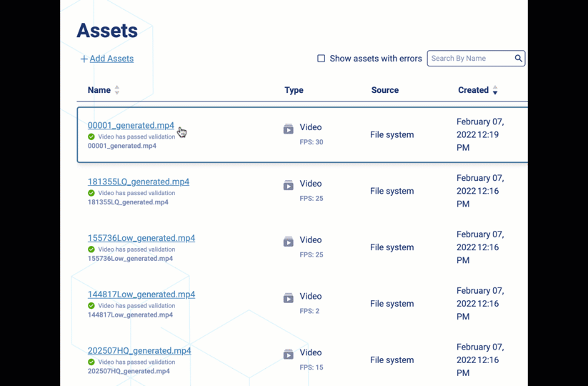Click green validation check for 00001_generated.mp4
The image size is (588, 386).
pyautogui.click(x=91, y=137)
